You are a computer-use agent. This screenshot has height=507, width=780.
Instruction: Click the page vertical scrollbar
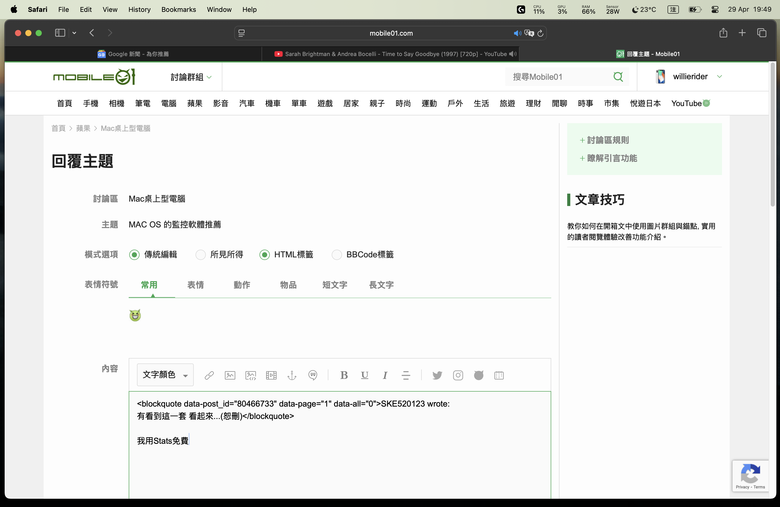[x=772, y=134]
